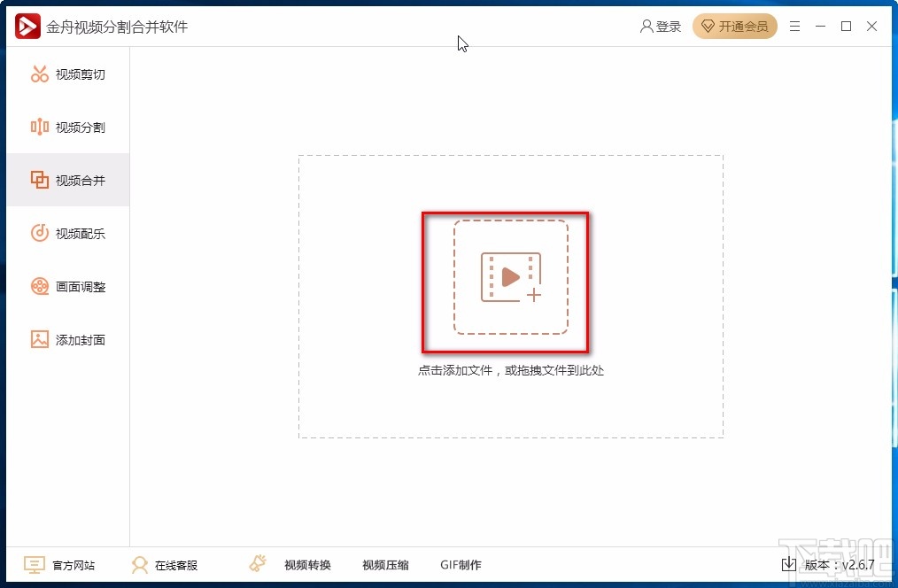Click the 视频合并 merge icon
Screen dimensions: 898x588
click(40, 180)
